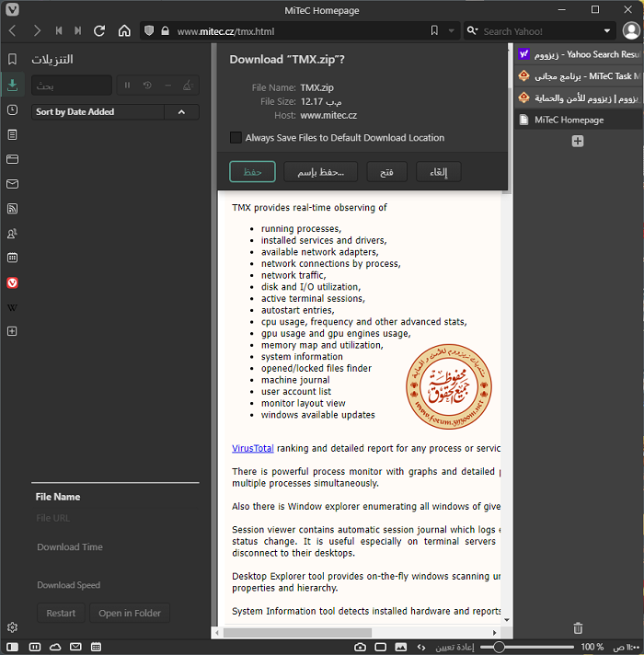The width and height of the screenshot is (644, 655).
Task: Click the downloads search field
Action: coord(72,86)
